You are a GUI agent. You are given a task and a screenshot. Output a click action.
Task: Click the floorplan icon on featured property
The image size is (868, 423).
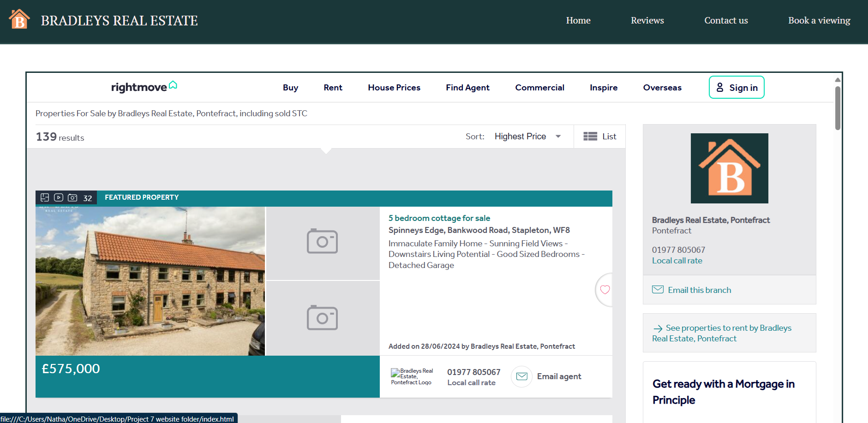[x=45, y=197]
